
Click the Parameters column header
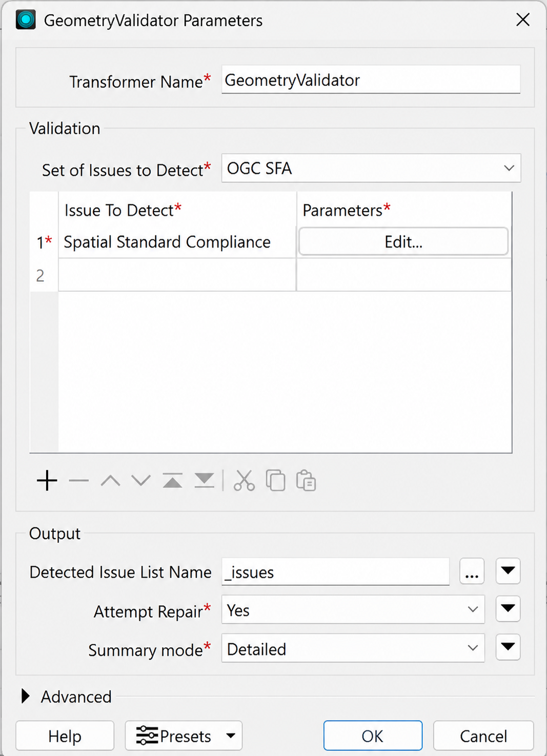[404, 210]
